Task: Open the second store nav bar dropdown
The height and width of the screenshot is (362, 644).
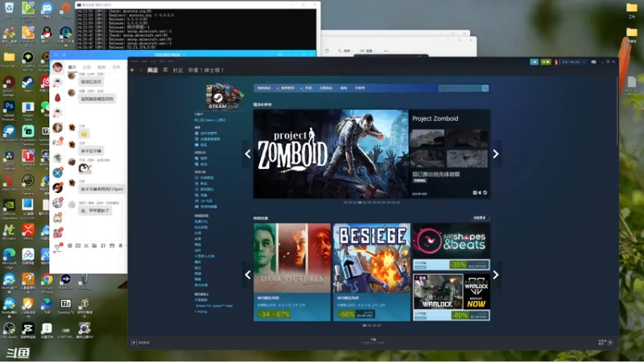Action: pos(289,88)
